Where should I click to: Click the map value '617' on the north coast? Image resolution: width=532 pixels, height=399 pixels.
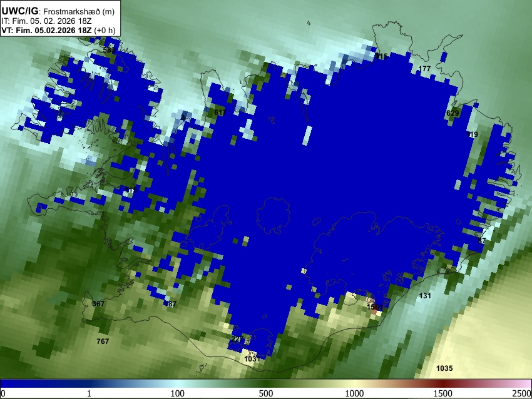click(x=220, y=112)
